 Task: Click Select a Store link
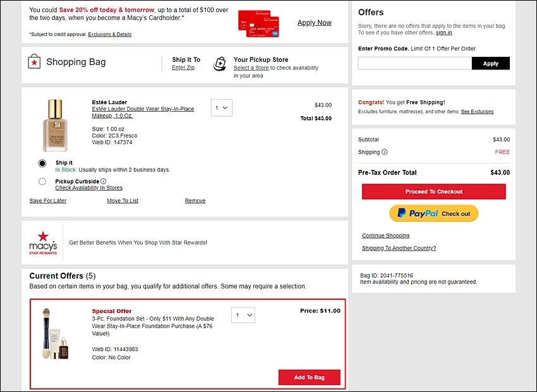coord(251,68)
